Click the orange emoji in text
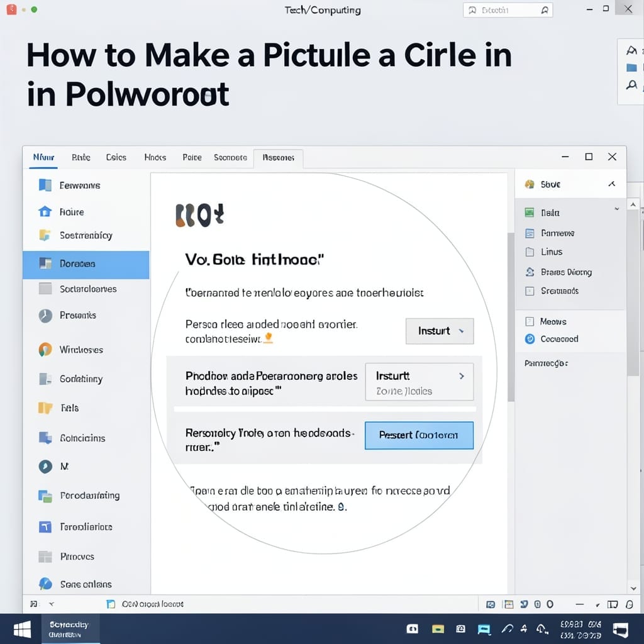The image size is (644, 644). [268, 338]
